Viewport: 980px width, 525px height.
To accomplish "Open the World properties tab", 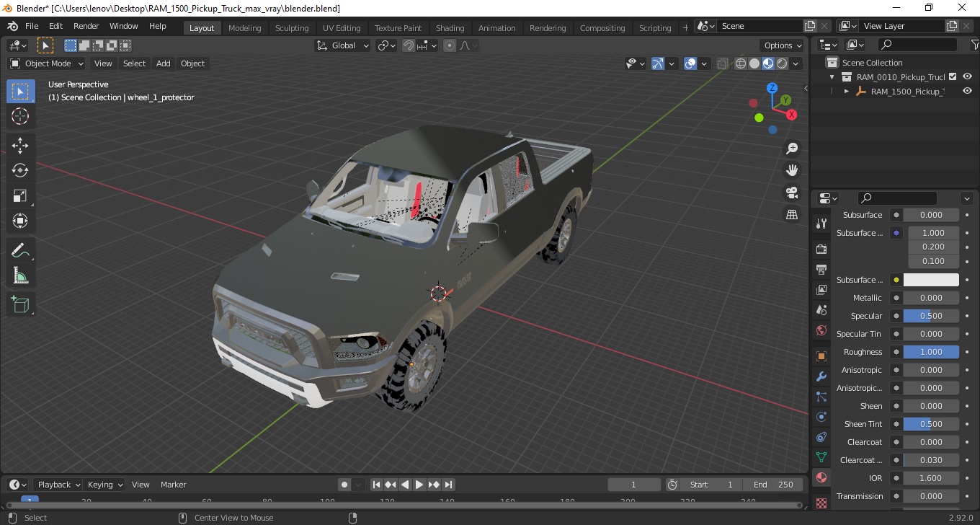I will 821,331.
